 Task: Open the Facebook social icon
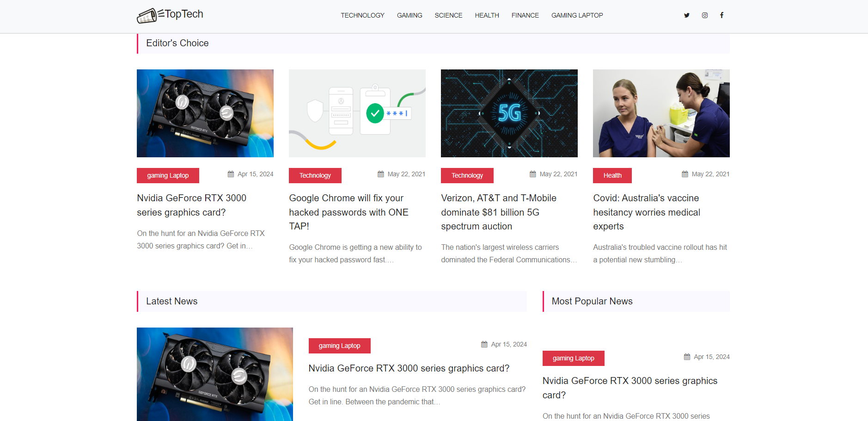point(721,15)
